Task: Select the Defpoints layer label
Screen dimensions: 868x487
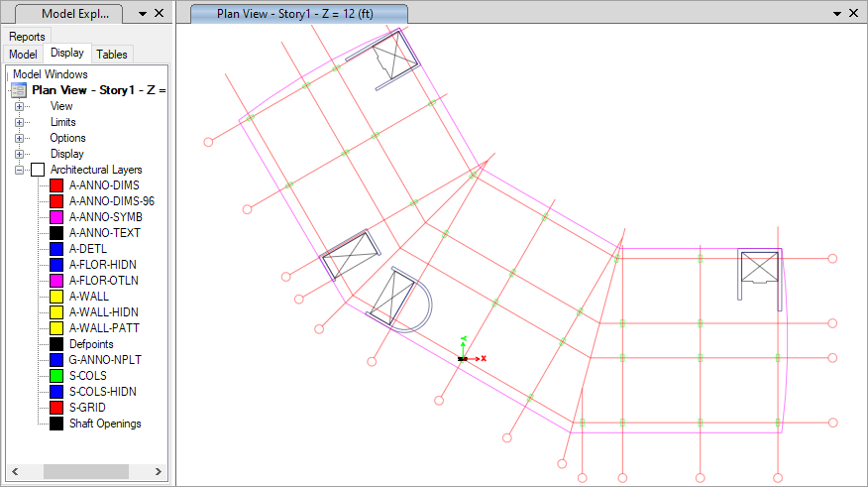Action: (91, 344)
